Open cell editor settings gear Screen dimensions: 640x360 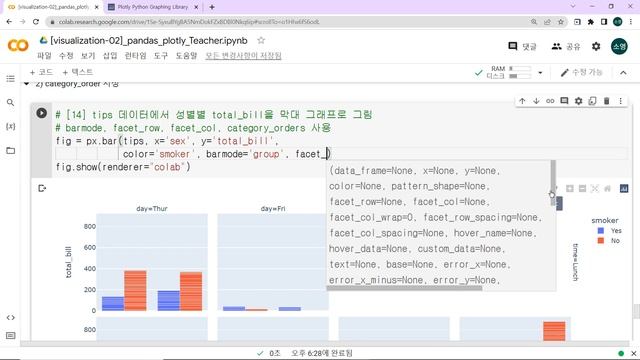578,101
